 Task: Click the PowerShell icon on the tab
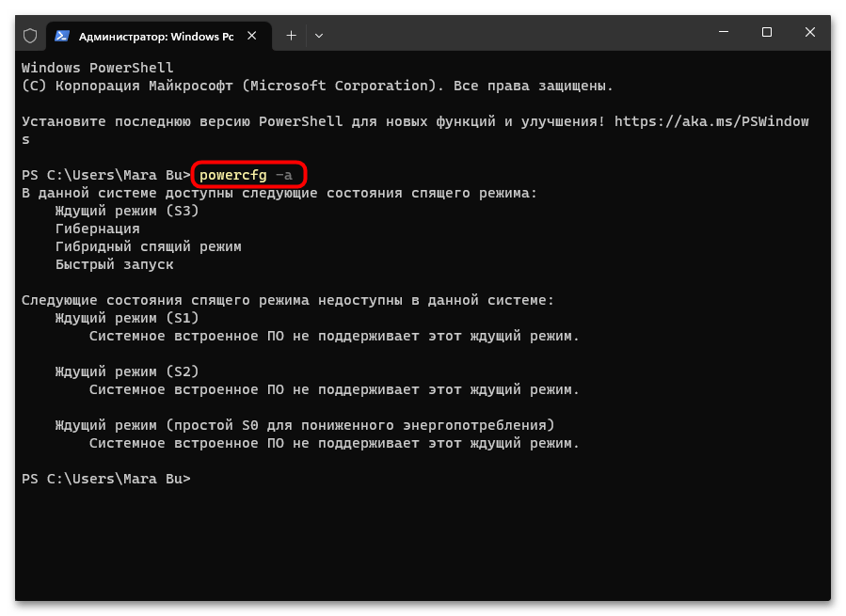62,36
